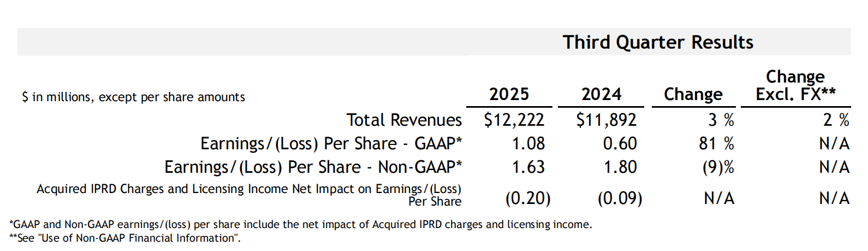This screenshot has width=868, height=251.
Task: Click Earnings/(Loss) Per Share - Non-GAAP label
Action: 313,167
